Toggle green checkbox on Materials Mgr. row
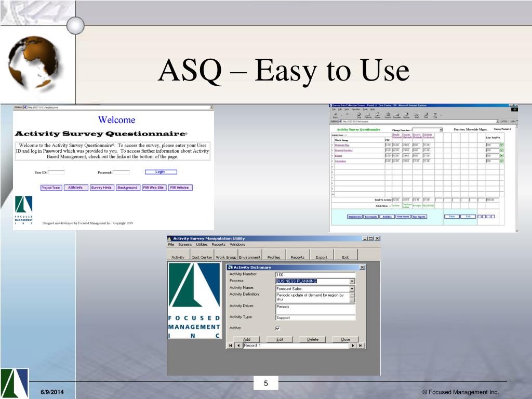Image resolution: width=532 pixels, height=399 pixels. [x=502, y=145]
